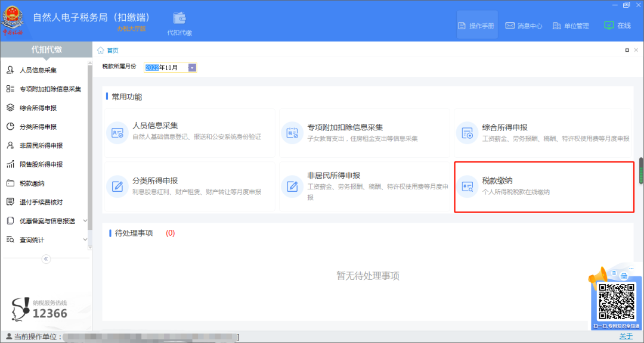Click the user icon beside 当前操作单位
This screenshot has width=644, height=343.
click(x=9, y=337)
